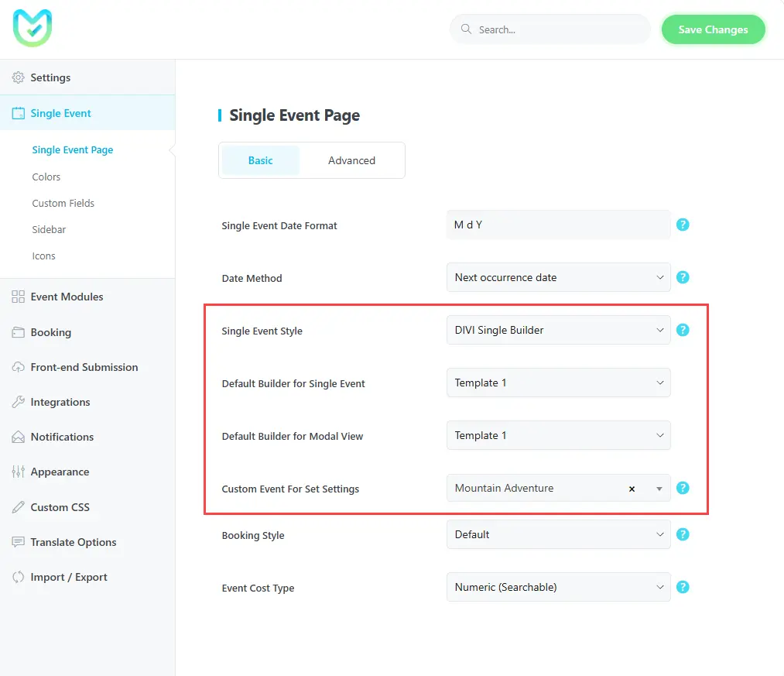This screenshot has width=784, height=676.
Task: Open the Import / Export section
Action: pyautogui.click(x=87, y=577)
